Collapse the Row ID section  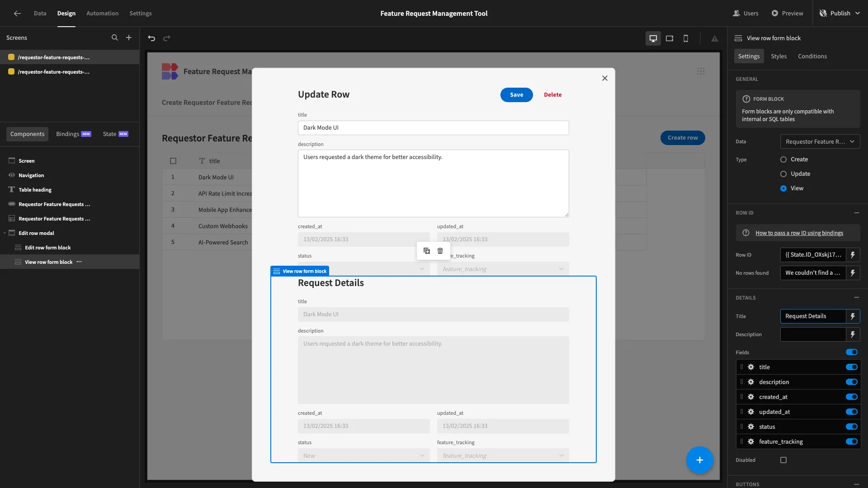(x=856, y=213)
